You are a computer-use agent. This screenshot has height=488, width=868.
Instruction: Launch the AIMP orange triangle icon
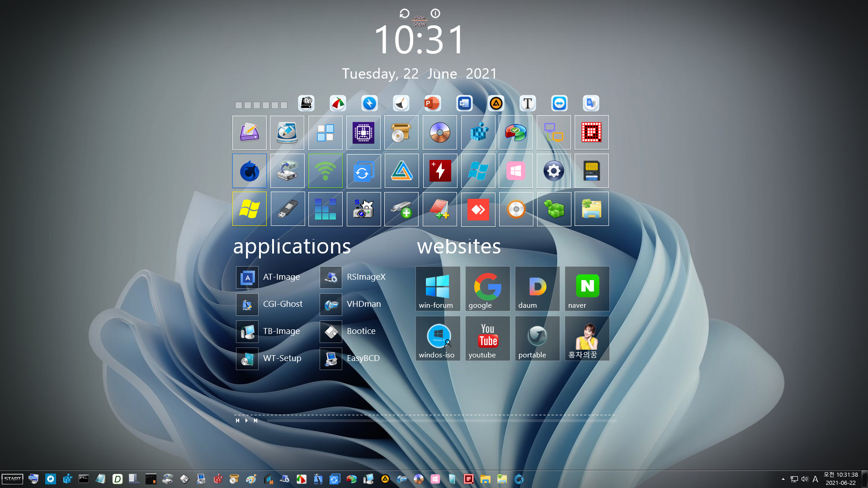coord(496,103)
